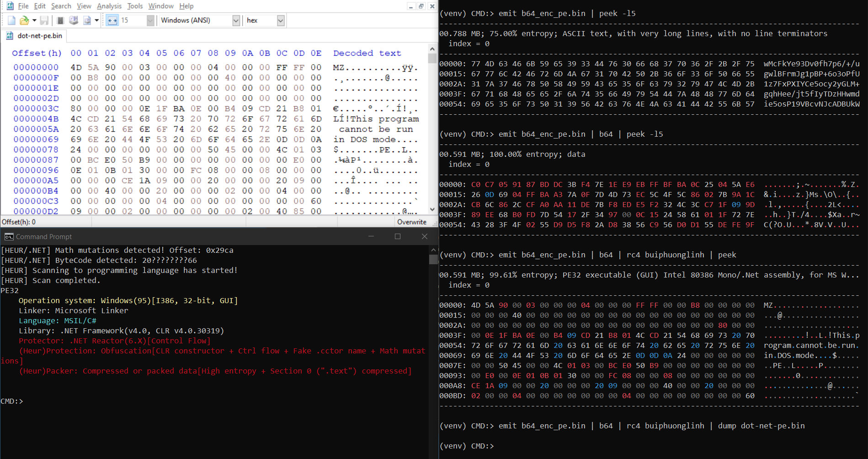The image size is (868, 459).
Task: Click the '99.61% entropy; PE32 executable' line
Action: point(650,275)
